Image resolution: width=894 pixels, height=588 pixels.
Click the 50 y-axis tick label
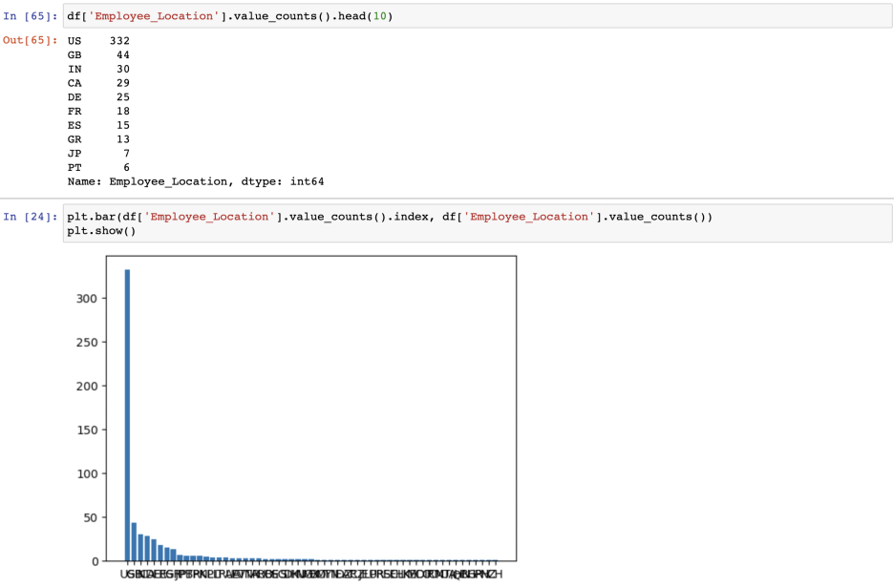(91, 518)
